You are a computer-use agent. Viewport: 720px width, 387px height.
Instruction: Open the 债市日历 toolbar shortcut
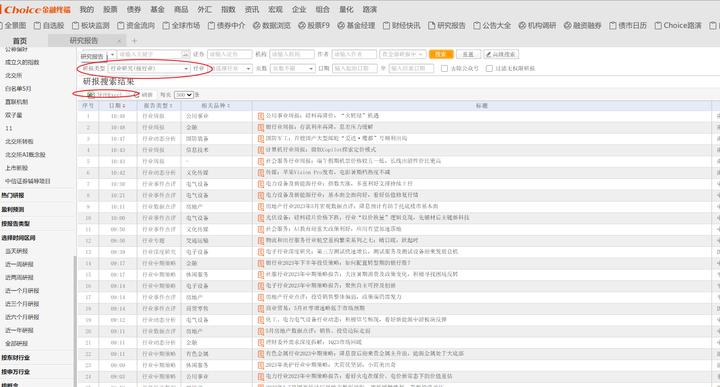[628, 25]
